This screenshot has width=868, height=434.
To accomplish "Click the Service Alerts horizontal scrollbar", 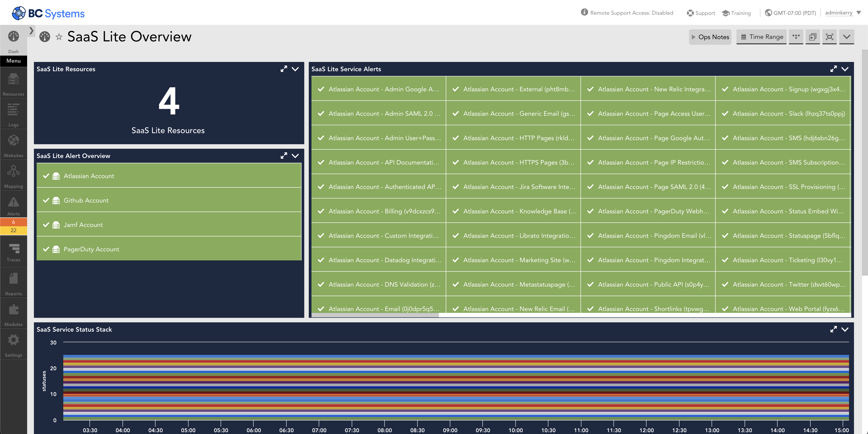I will (x=375, y=315).
